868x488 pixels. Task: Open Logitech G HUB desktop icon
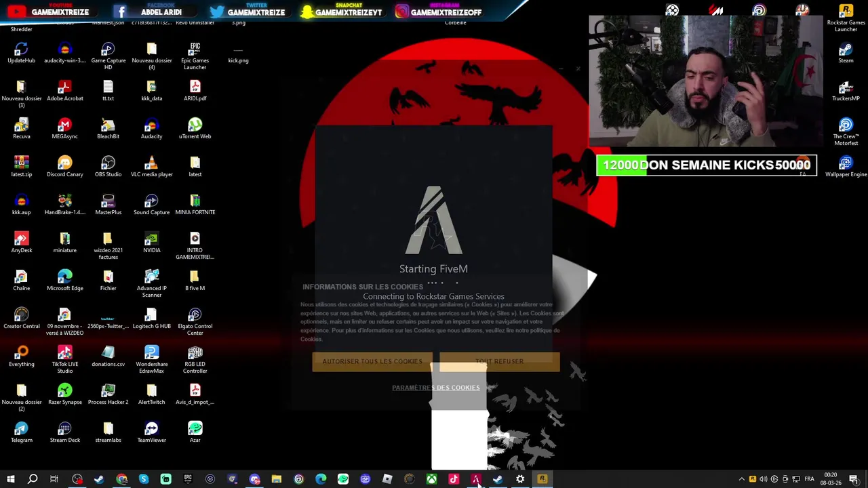pyautogui.click(x=151, y=319)
